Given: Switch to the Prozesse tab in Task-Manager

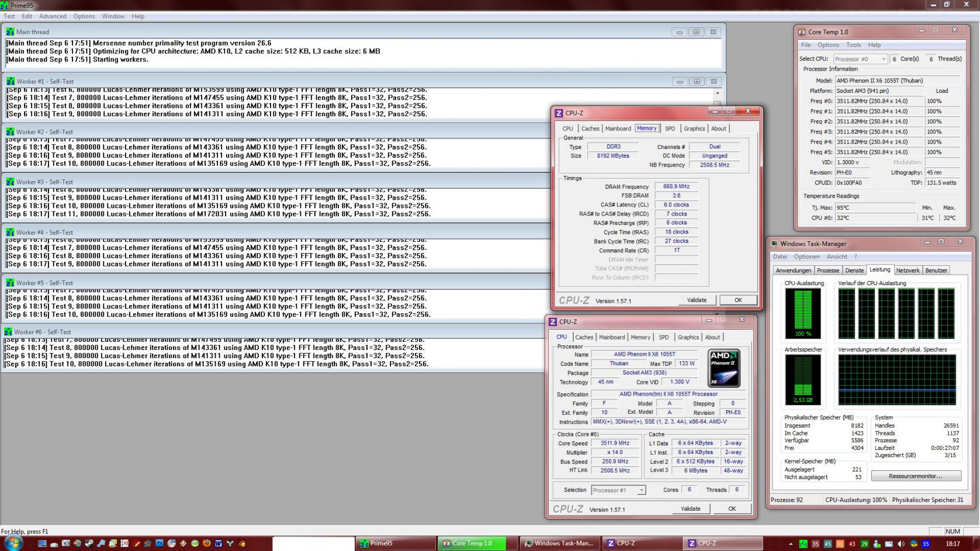Looking at the screenshot, I should tap(828, 271).
